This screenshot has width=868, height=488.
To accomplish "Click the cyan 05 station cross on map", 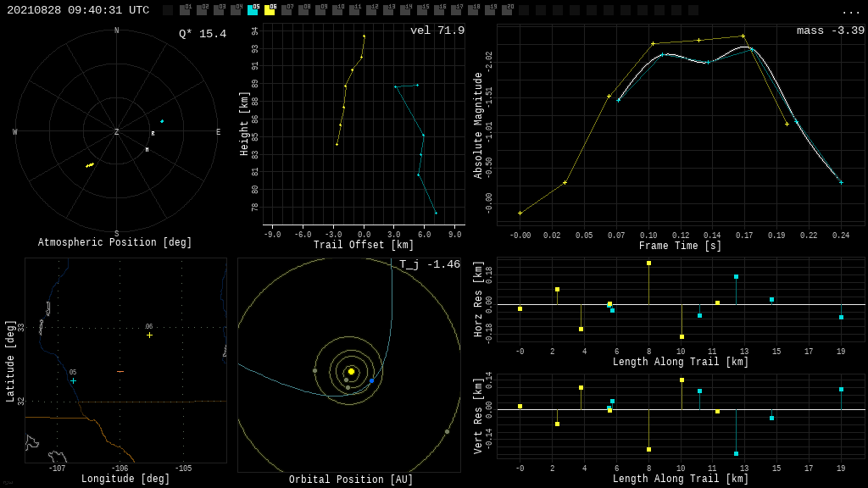I will [73, 381].
